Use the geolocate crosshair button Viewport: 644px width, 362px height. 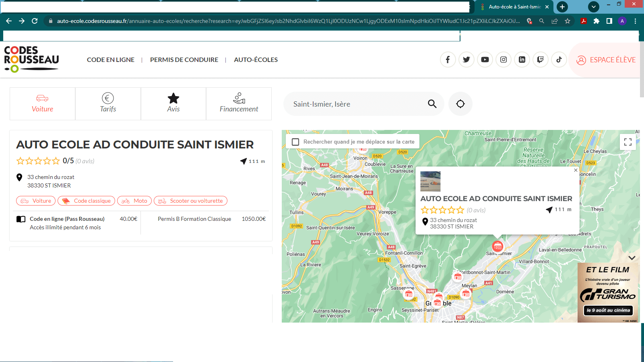point(460,104)
